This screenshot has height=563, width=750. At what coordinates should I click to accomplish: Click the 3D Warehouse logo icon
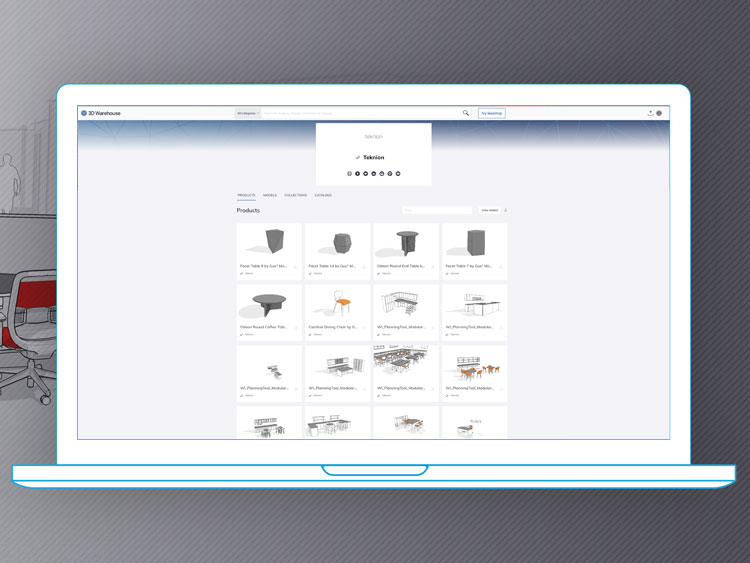tap(84, 113)
